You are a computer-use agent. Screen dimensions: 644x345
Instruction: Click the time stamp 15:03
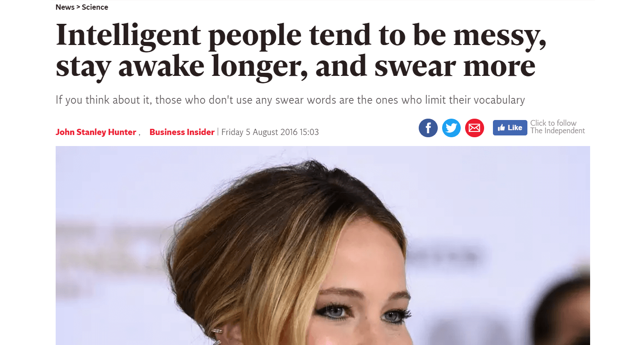tap(310, 132)
